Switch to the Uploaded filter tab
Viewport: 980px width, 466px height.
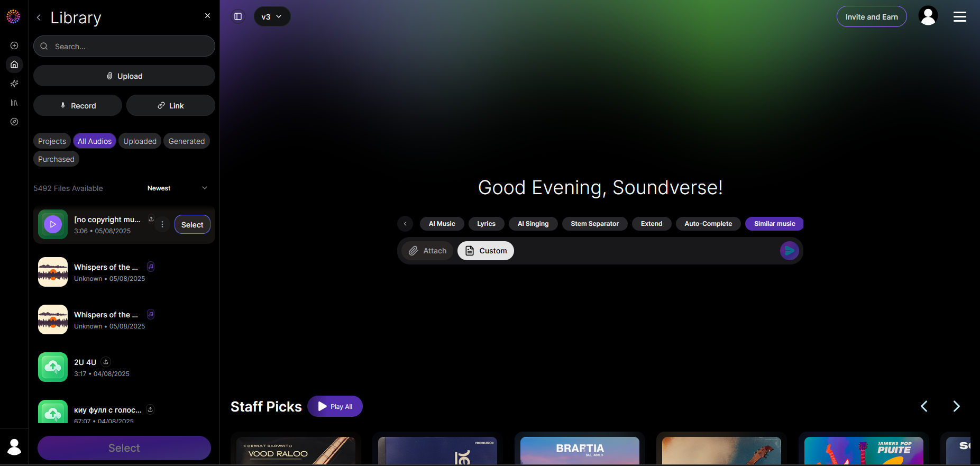[x=140, y=141]
